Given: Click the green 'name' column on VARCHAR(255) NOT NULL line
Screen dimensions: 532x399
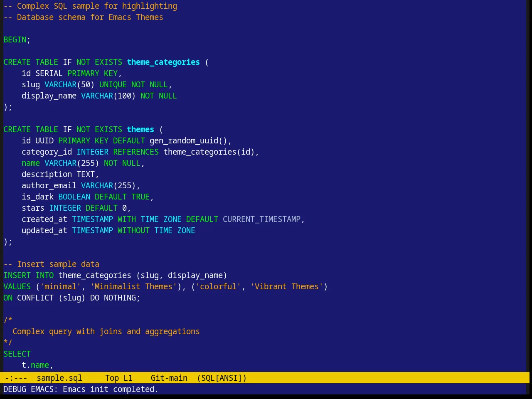Looking at the screenshot, I should [31, 163].
